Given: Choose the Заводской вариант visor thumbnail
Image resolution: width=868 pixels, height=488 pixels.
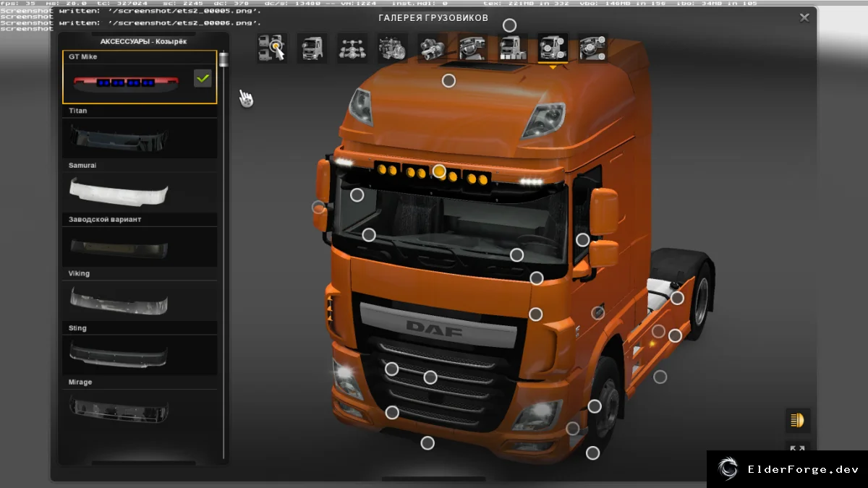Looking at the screenshot, I should (x=140, y=247).
